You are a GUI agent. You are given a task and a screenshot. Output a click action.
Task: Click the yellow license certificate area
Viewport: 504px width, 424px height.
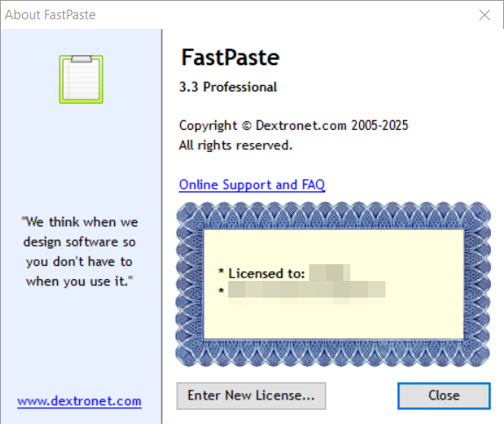point(334,284)
